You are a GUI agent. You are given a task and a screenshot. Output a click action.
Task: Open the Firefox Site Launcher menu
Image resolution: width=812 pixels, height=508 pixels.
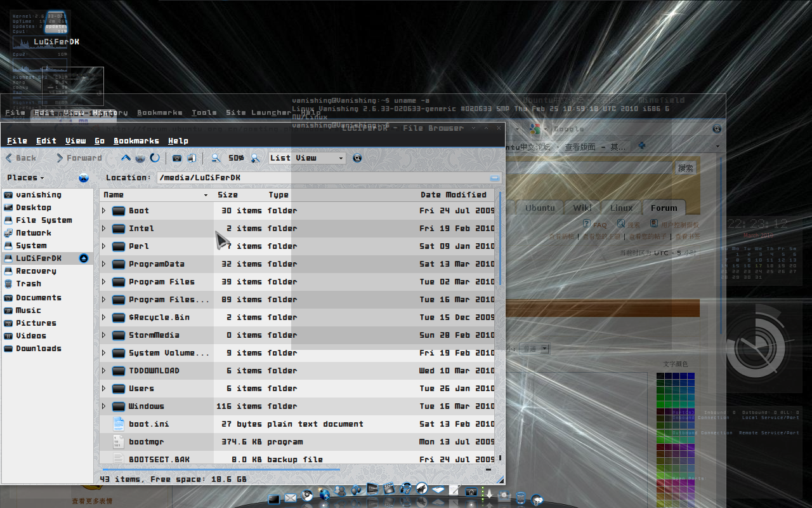click(258, 112)
